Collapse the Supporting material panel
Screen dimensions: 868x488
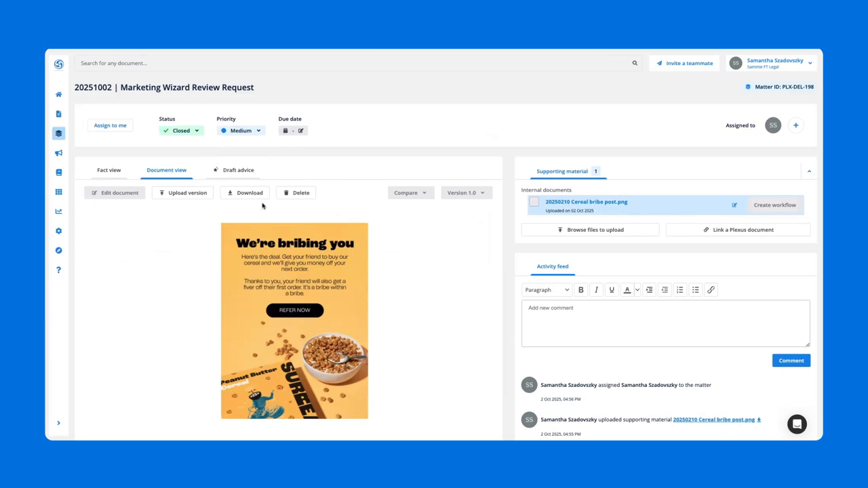coord(809,171)
